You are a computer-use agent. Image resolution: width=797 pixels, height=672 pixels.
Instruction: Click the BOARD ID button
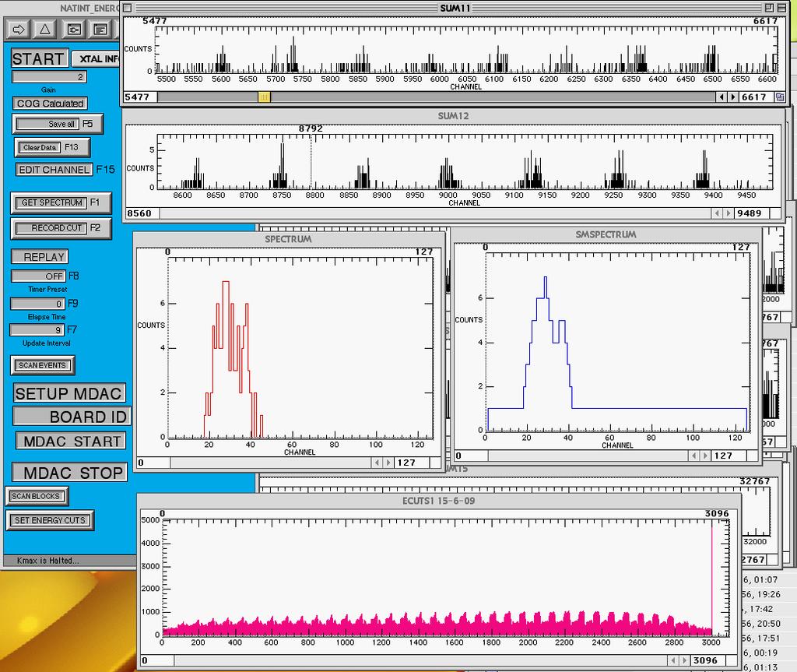pos(72,417)
